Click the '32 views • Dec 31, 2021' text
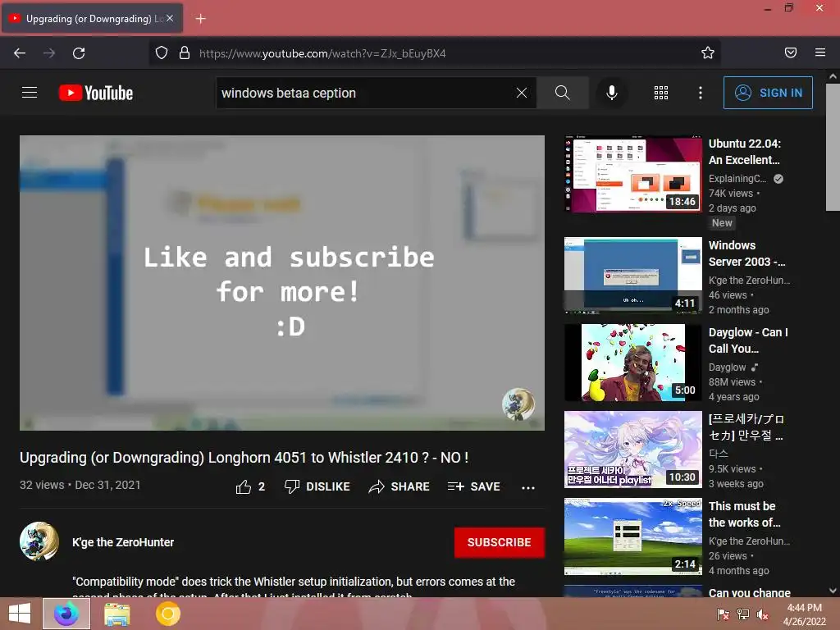 pos(80,485)
